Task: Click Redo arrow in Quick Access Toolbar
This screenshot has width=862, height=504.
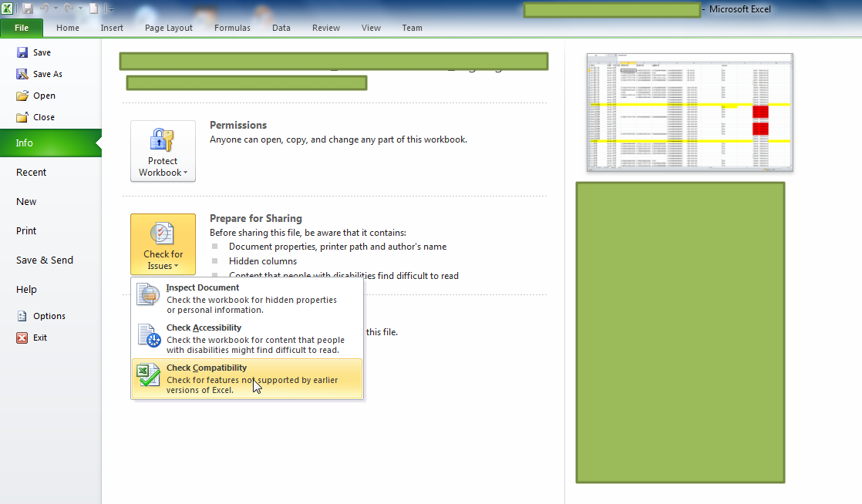Action: (69, 8)
